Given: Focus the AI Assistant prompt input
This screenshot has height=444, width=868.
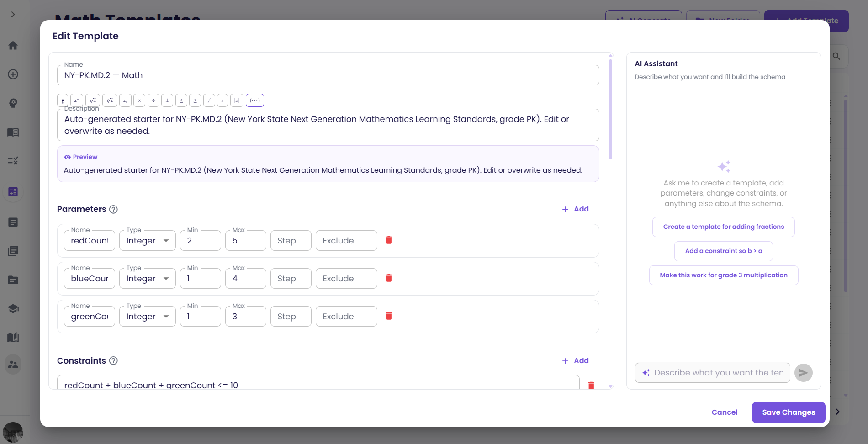Looking at the screenshot, I should [713, 373].
